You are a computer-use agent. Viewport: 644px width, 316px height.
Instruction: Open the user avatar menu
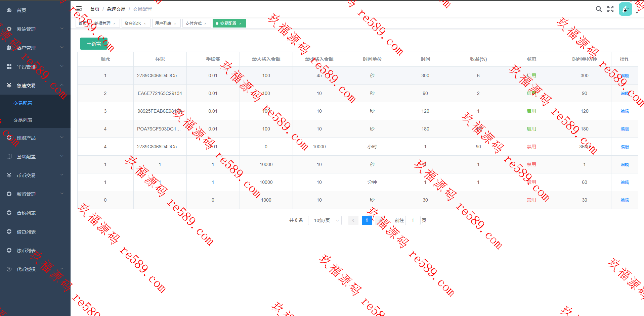tap(626, 9)
